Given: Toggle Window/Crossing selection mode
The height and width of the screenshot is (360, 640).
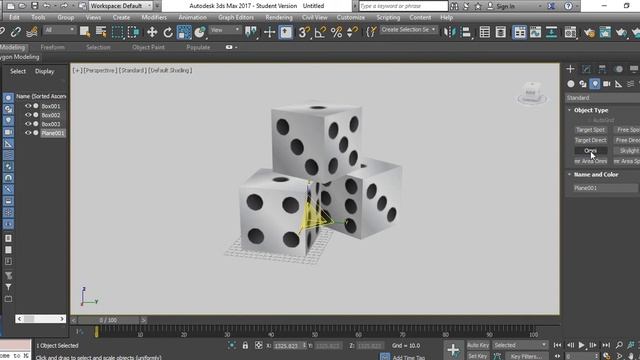Looking at the screenshot, I should [133, 32].
